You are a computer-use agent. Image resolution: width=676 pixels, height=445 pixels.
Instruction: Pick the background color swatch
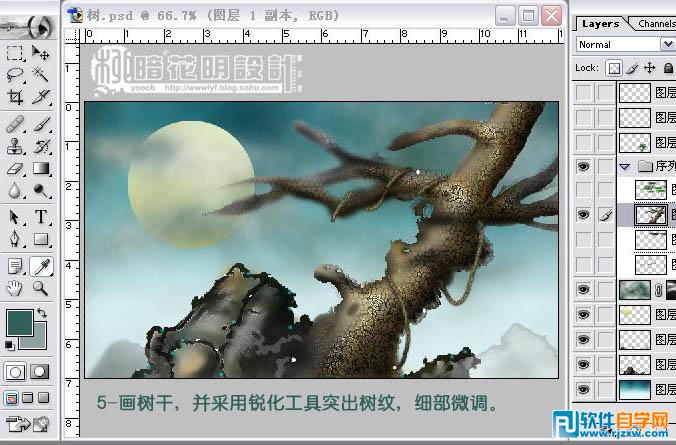click(39, 342)
